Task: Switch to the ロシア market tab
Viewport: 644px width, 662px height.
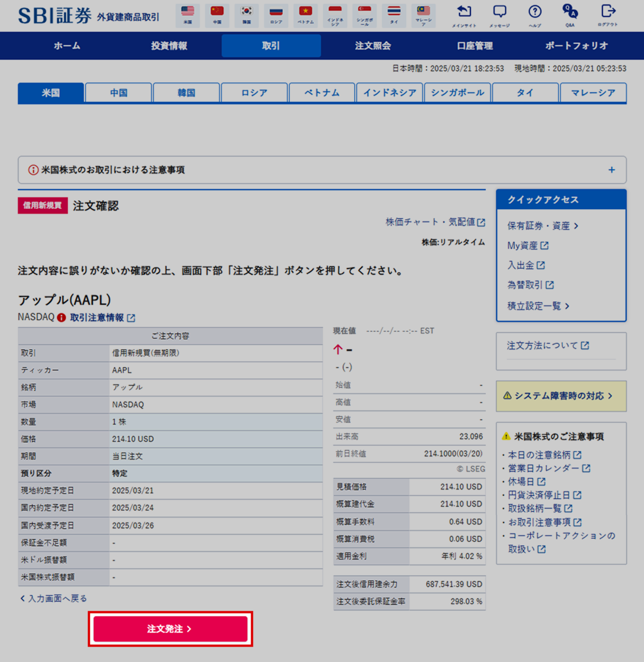Action: tap(254, 93)
